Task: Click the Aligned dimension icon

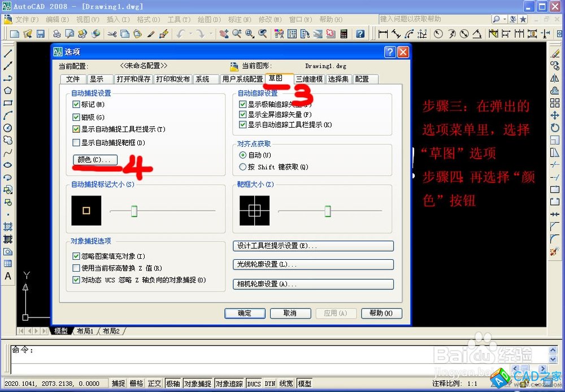Action: 396,34
